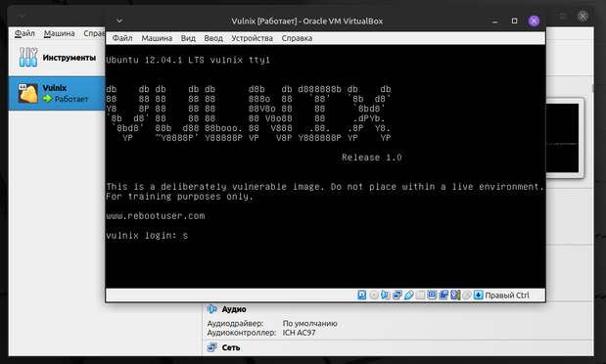Click the Правый Ctrl host key label
Viewport: 606px width, 364px height.
507,296
